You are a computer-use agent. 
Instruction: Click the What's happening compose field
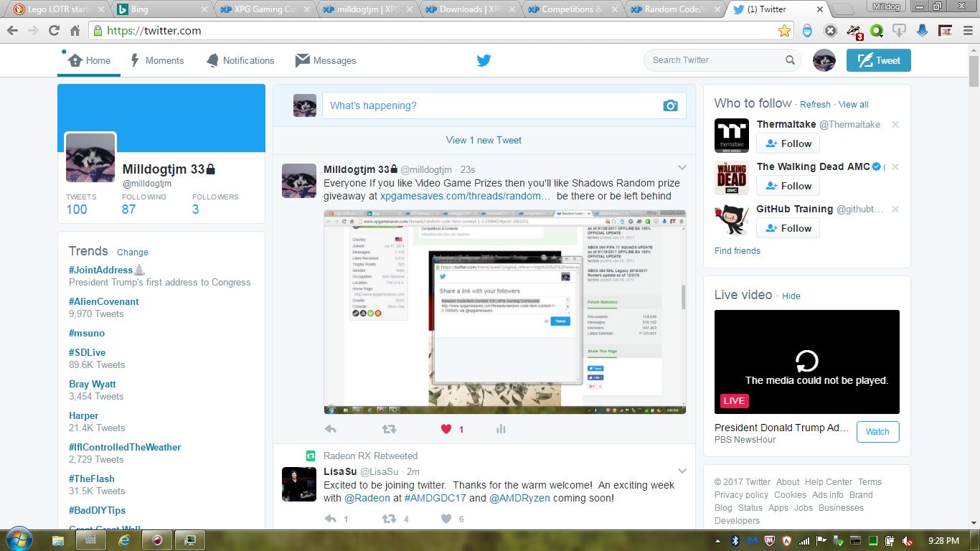(491, 105)
